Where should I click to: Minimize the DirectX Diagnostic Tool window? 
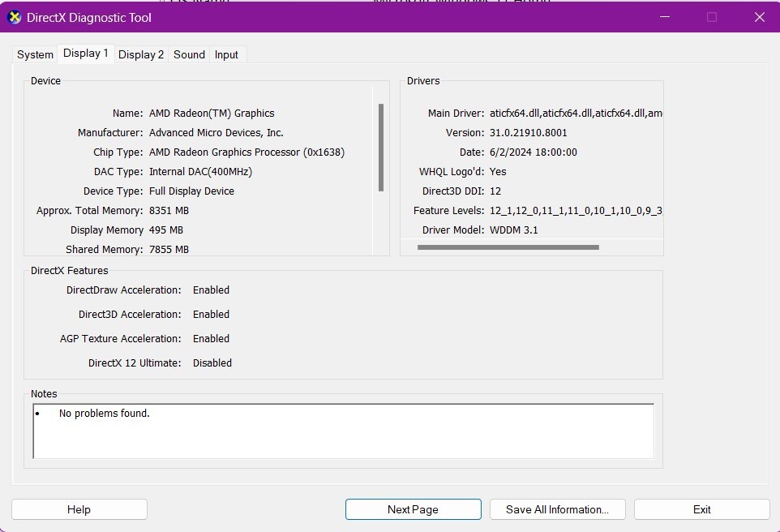665,17
